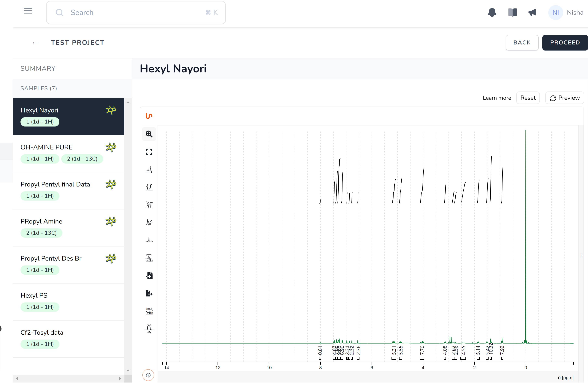The width and height of the screenshot is (588, 383).
Task: Click the export file tool icon
Action: coord(149,293)
